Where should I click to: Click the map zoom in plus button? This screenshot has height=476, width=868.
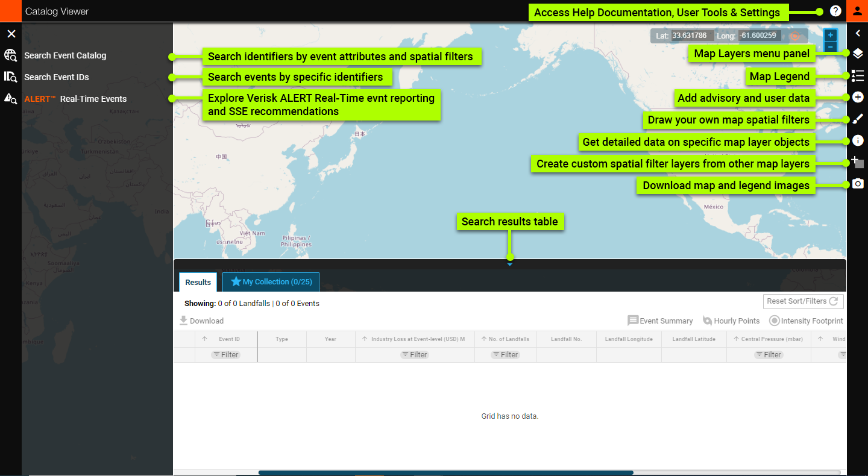tap(830, 36)
